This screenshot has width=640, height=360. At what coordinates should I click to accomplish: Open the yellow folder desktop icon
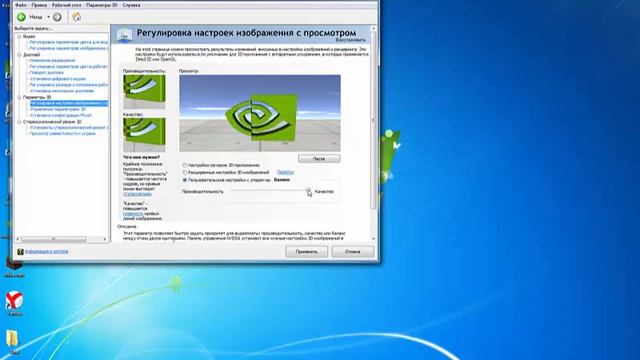tap(13, 339)
